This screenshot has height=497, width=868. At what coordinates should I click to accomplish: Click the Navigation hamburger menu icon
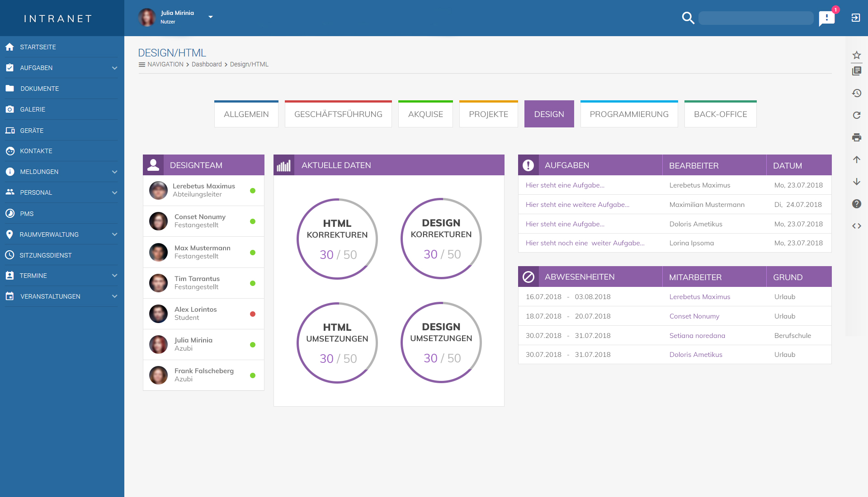142,65
